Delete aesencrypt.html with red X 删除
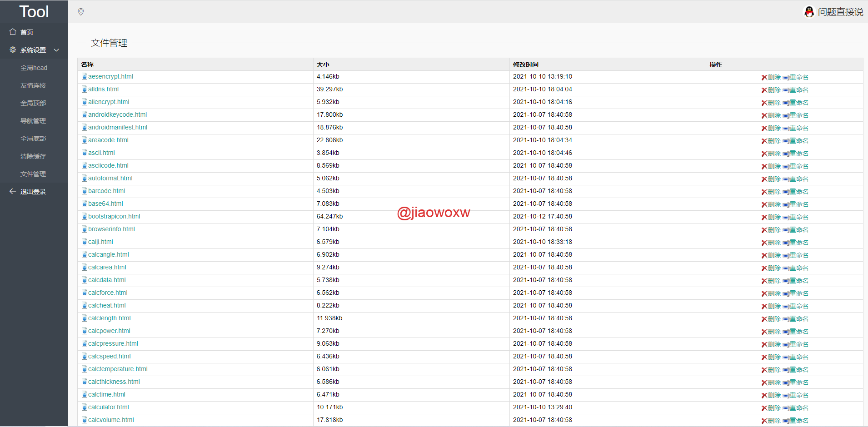This screenshot has width=868, height=427. (771, 77)
